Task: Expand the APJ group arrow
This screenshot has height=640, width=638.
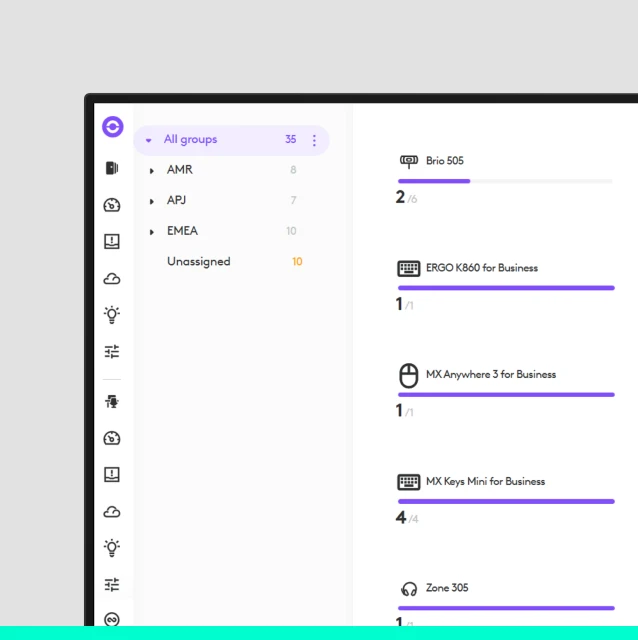Action: click(x=151, y=201)
